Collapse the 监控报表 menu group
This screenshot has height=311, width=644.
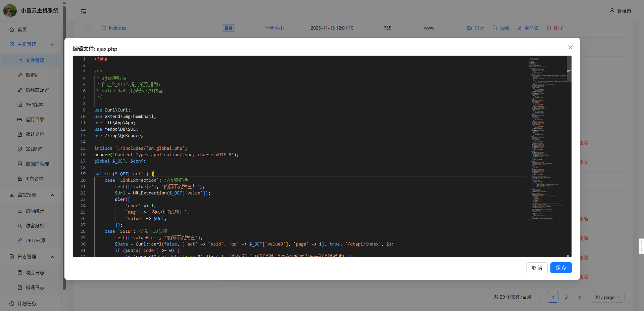[52, 195]
